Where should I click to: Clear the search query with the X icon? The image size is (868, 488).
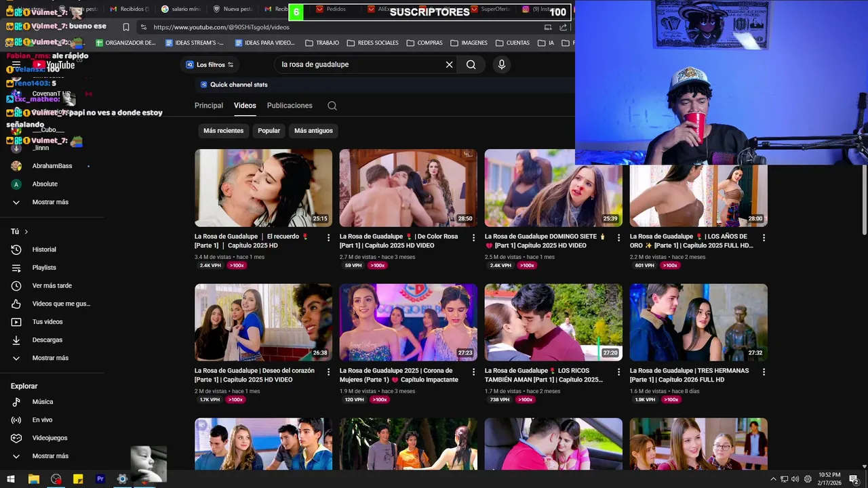[449, 64]
